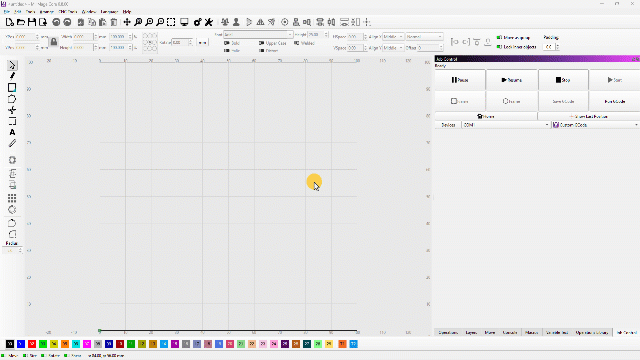Viewport: 640px width, 360px height.
Task: Toggle the Italic text option
Action: [x=231, y=51]
